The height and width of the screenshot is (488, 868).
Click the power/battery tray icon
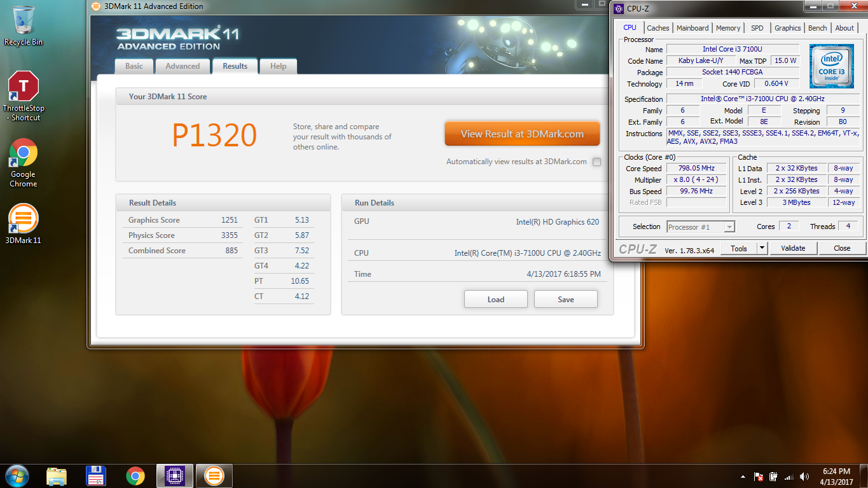(773, 477)
